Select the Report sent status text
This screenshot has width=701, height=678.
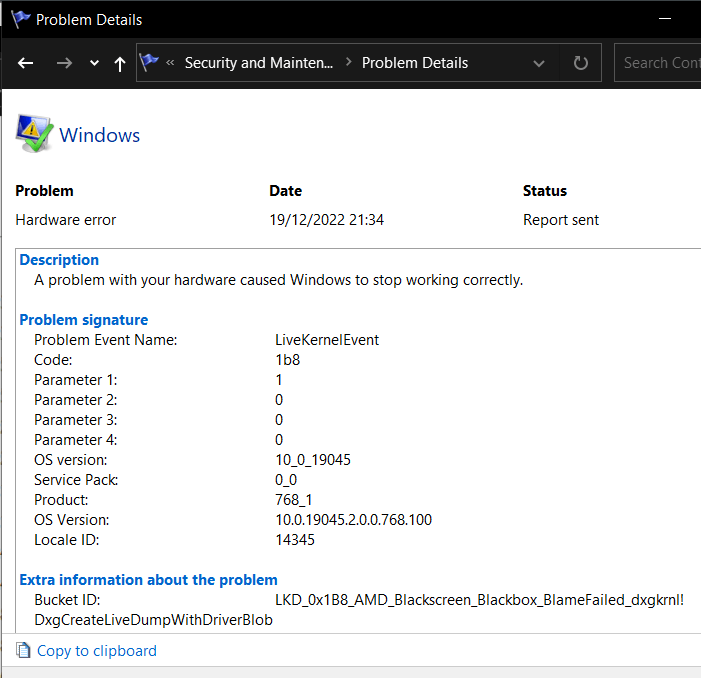coord(561,220)
